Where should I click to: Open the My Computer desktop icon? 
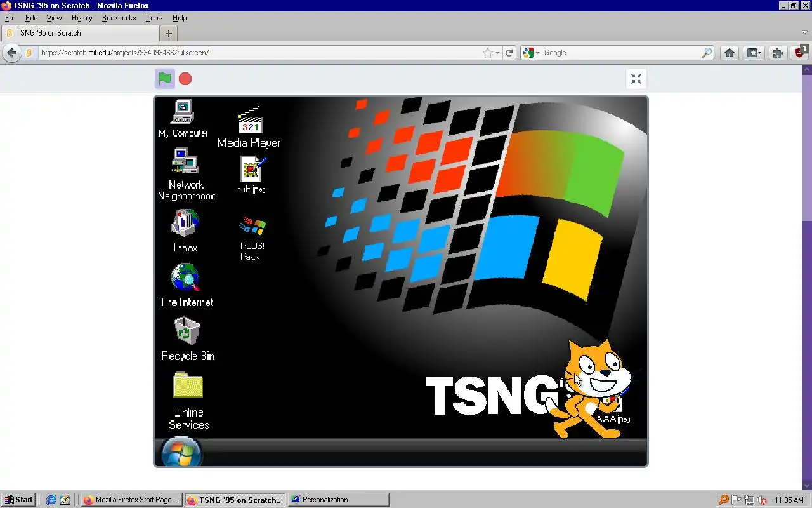[x=183, y=119]
